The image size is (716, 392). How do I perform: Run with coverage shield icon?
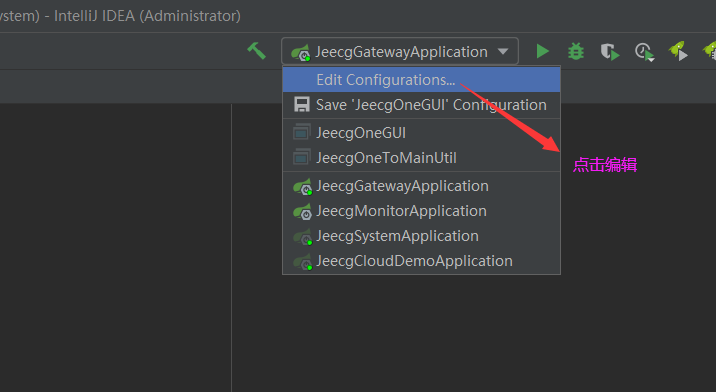point(610,52)
